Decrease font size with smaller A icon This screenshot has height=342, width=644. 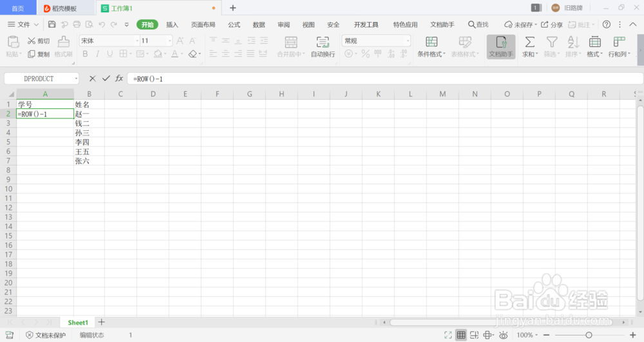(192, 41)
